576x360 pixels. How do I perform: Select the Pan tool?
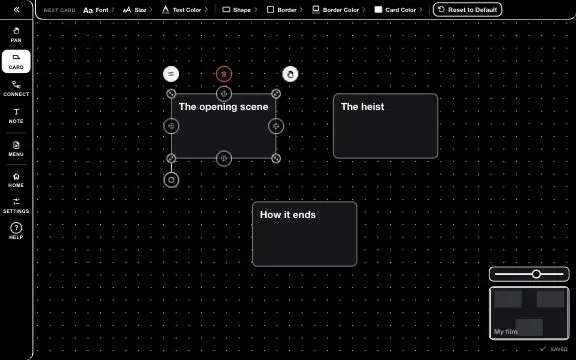(16, 35)
